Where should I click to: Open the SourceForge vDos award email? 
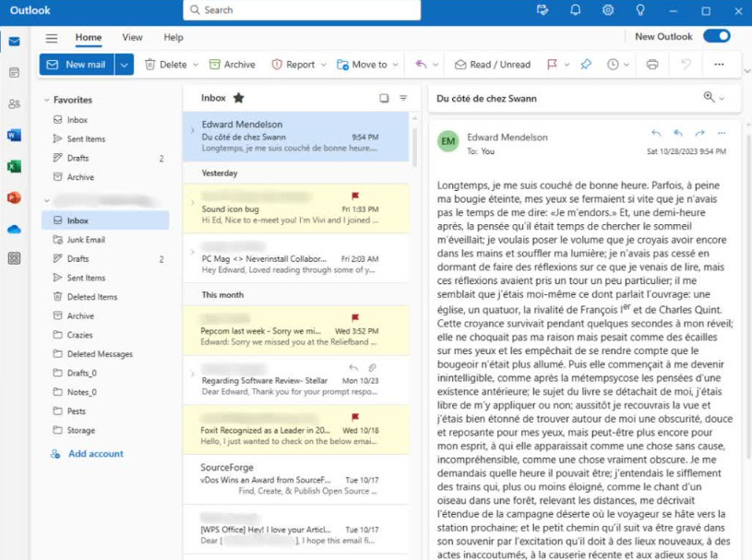pos(295,479)
